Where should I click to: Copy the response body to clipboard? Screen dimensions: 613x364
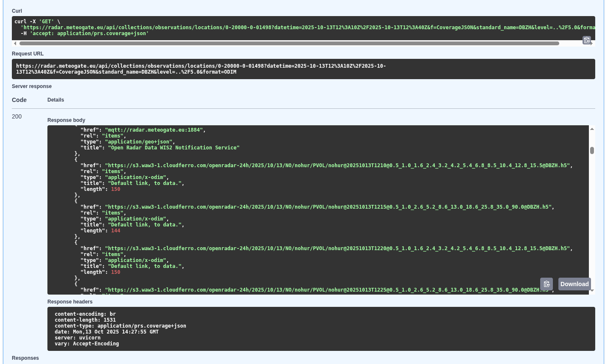point(547,284)
